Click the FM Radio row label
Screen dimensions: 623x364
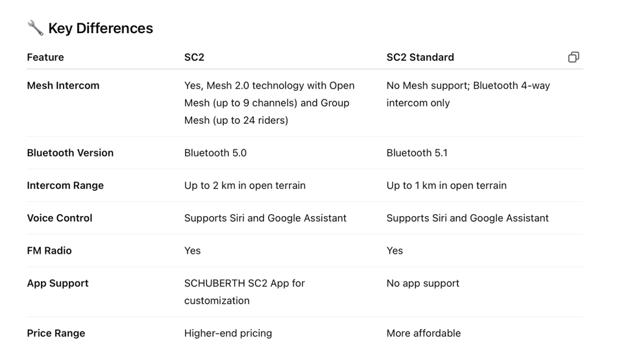tap(49, 250)
